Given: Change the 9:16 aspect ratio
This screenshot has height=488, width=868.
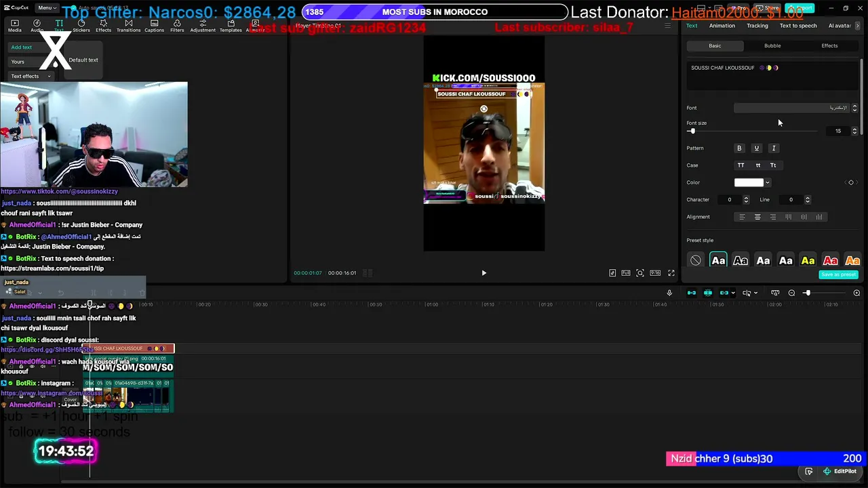Looking at the screenshot, I should [x=655, y=273].
